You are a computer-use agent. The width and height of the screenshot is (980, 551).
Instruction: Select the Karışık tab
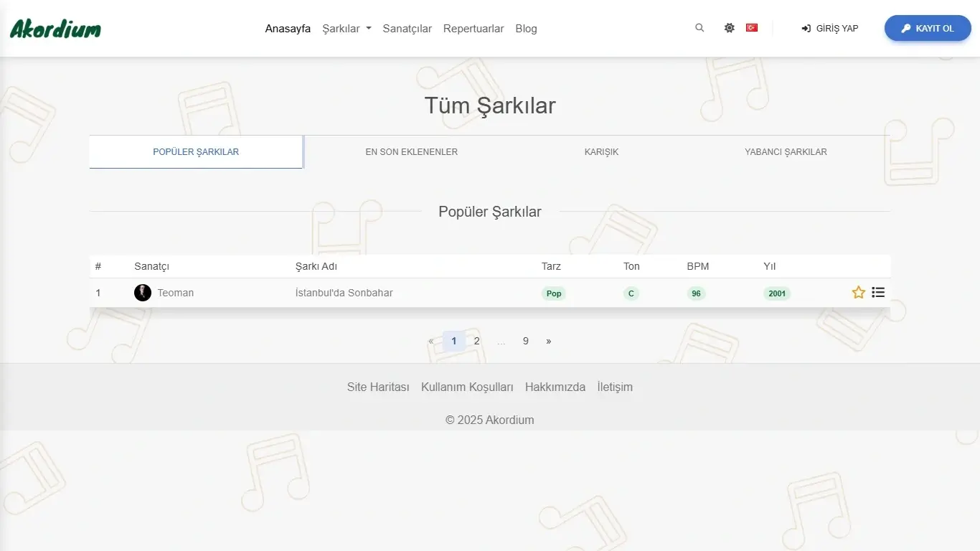[x=601, y=152]
